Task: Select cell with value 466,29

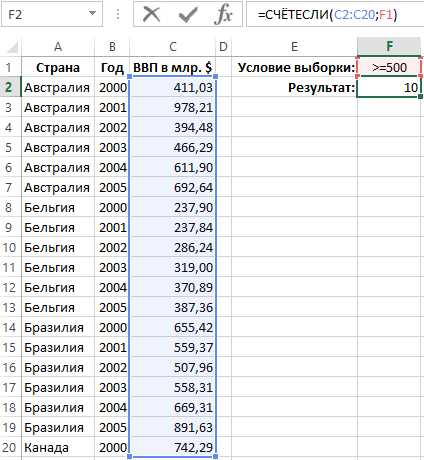Action: tap(173, 147)
